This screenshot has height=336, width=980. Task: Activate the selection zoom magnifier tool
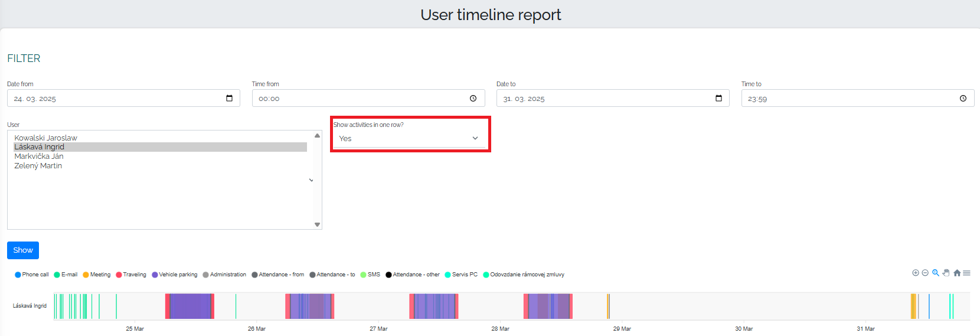coord(936,273)
